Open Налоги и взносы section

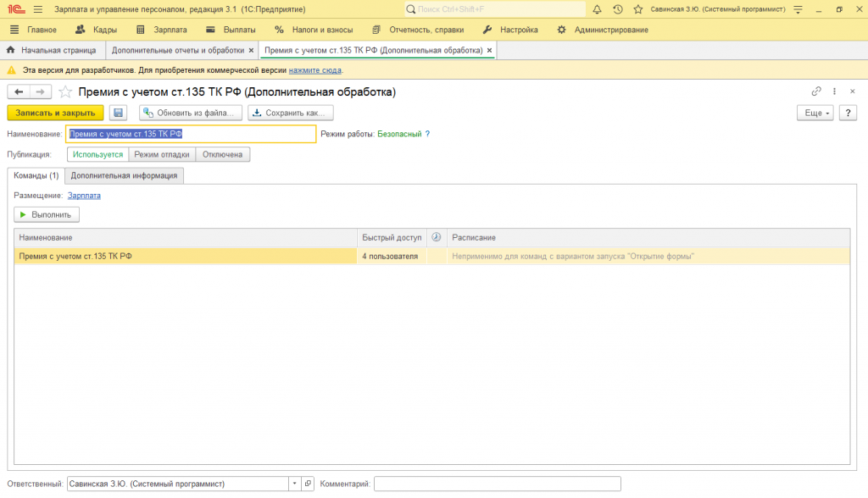pyautogui.click(x=314, y=30)
